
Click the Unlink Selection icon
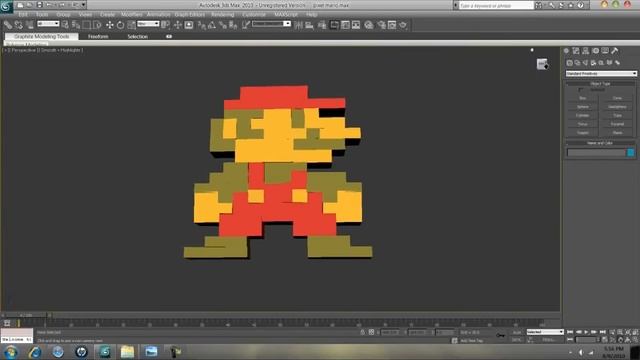[x=18, y=25]
